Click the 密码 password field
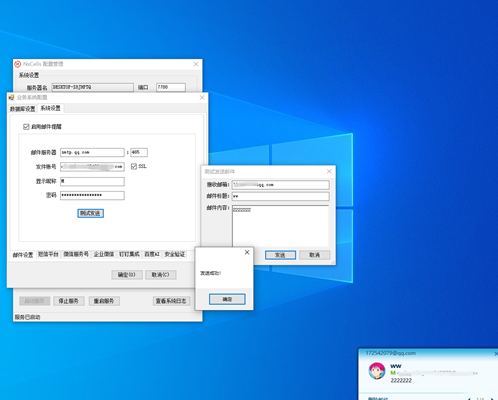Image resolution: width=498 pixels, height=400 pixels. pos(92,195)
